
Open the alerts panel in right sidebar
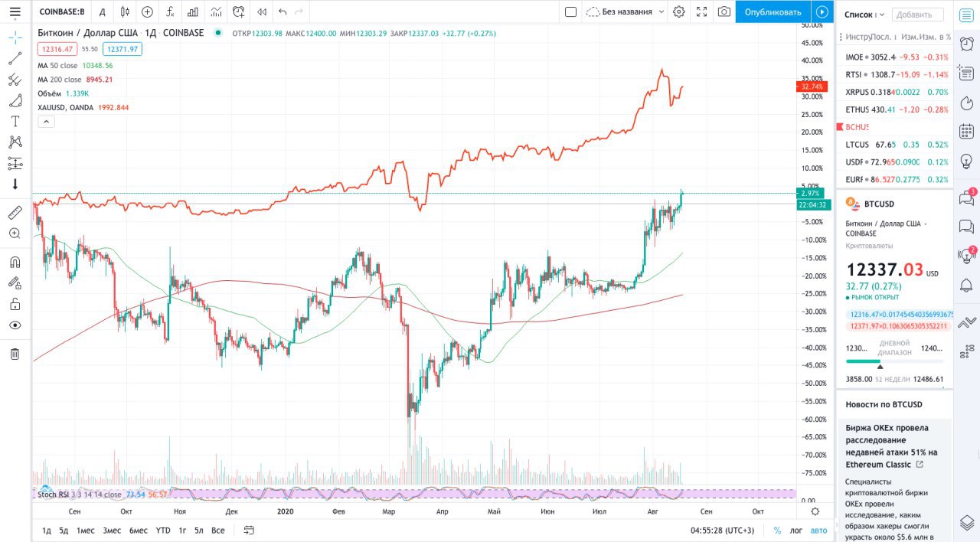[966, 44]
